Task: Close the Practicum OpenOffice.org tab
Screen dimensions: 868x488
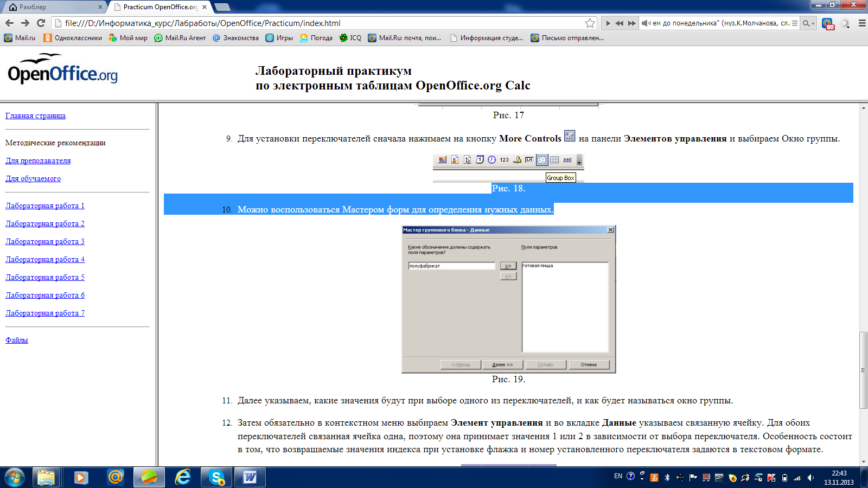Action: pyautogui.click(x=205, y=7)
